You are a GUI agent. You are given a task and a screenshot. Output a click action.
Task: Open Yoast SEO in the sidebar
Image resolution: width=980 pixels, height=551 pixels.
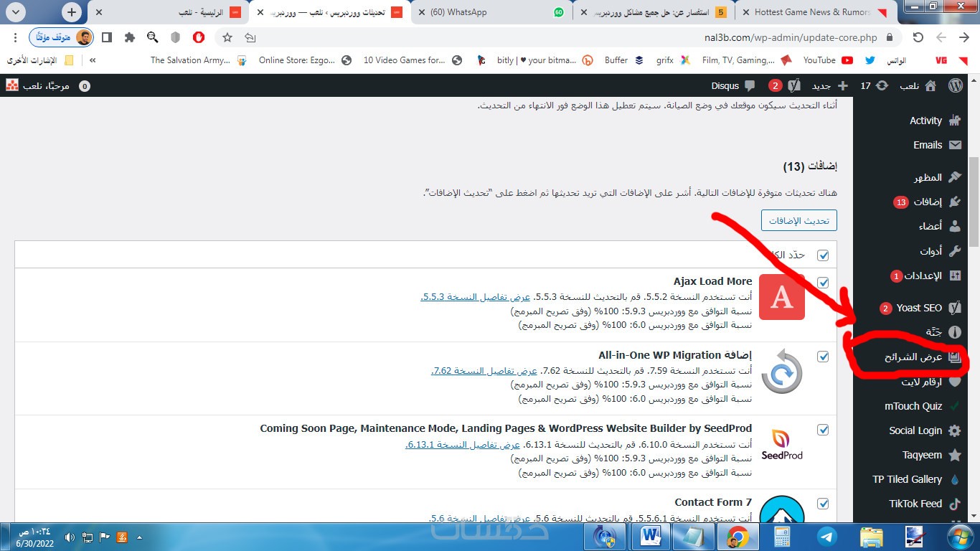(920, 308)
